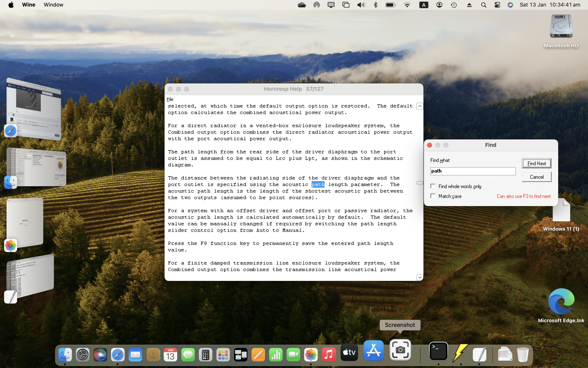Click the date and time in menu bar

[x=550, y=5]
